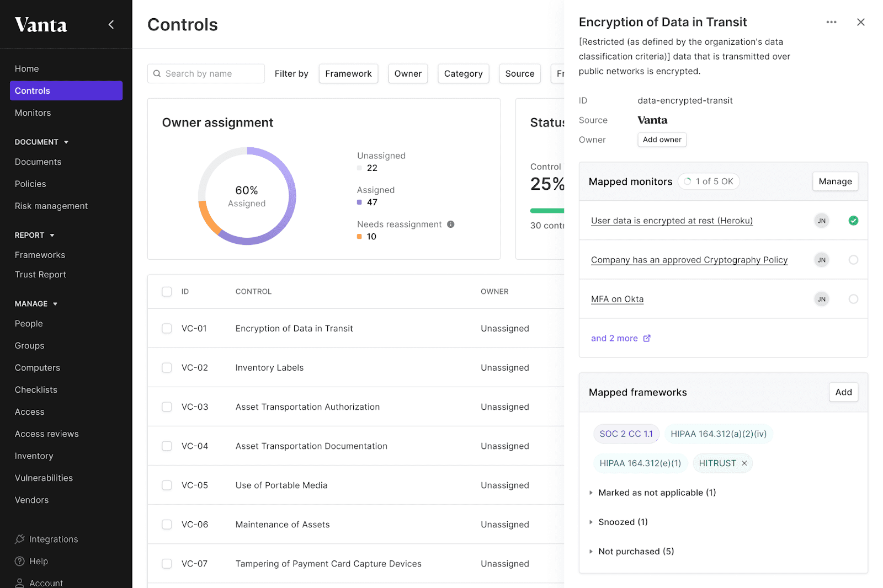Collapse the sidebar with the chevron arrow
Screen dimensions: 883x588
click(111, 24)
